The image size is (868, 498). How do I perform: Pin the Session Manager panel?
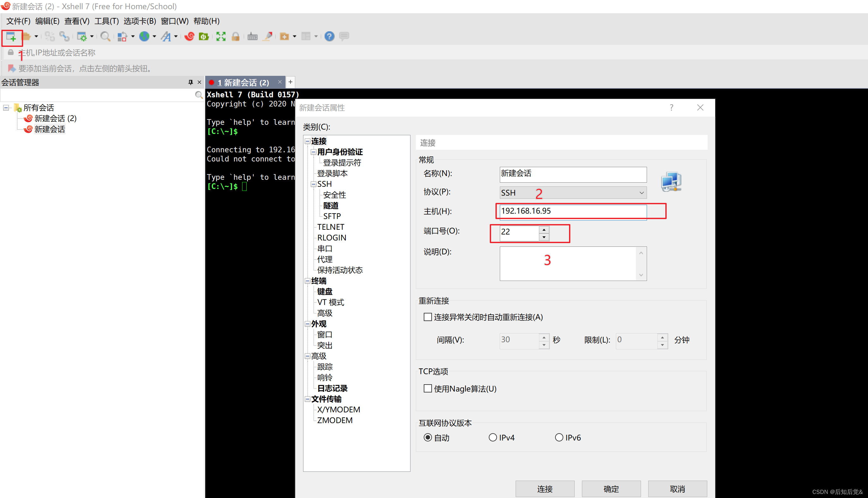click(x=191, y=82)
